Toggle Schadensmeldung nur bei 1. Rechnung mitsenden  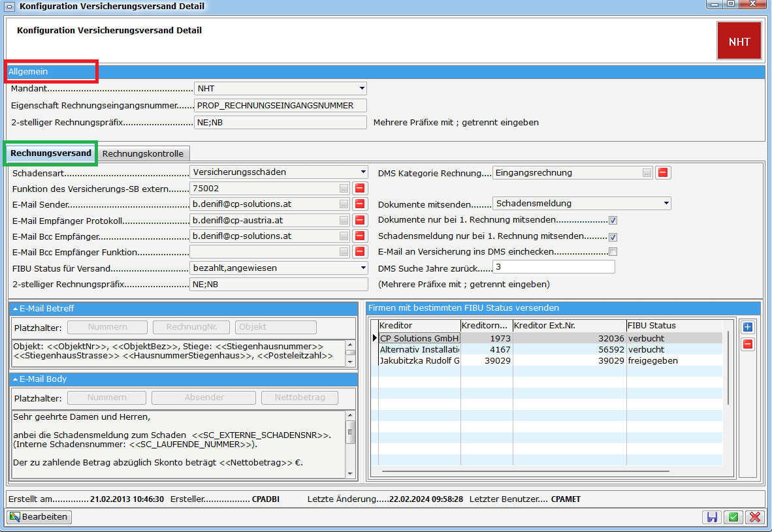tap(613, 236)
